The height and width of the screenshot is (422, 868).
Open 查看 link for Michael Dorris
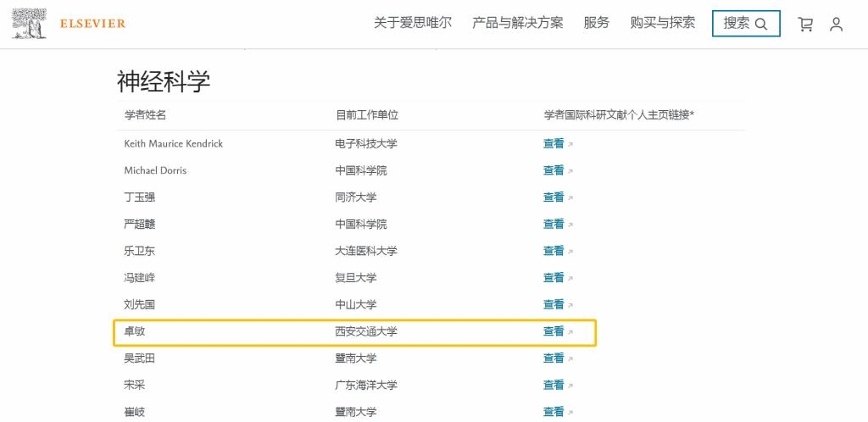554,170
